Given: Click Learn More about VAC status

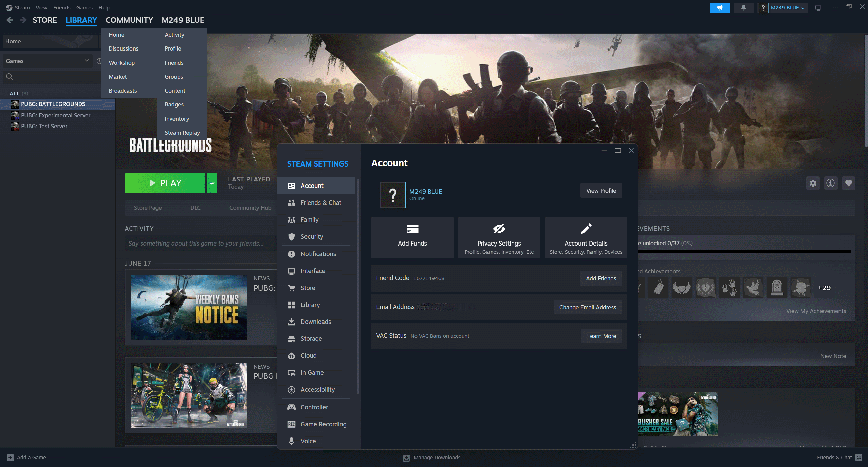Looking at the screenshot, I should (602, 336).
